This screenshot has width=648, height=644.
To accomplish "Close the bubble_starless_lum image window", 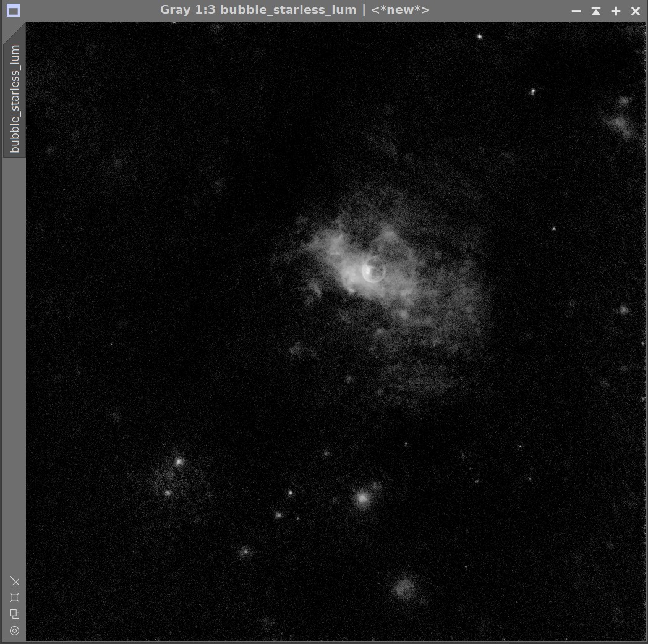I will [x=636, y=11].
